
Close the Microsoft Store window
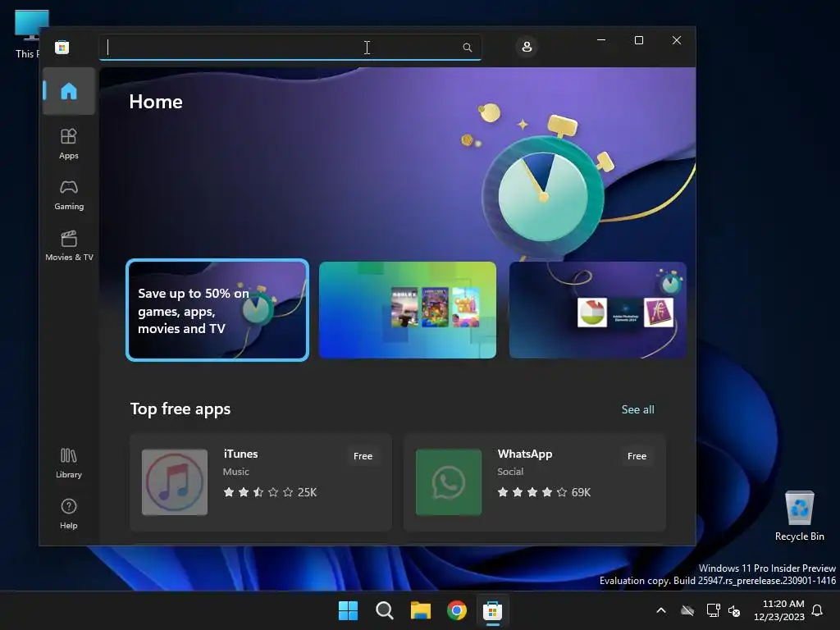click(677, 40)
